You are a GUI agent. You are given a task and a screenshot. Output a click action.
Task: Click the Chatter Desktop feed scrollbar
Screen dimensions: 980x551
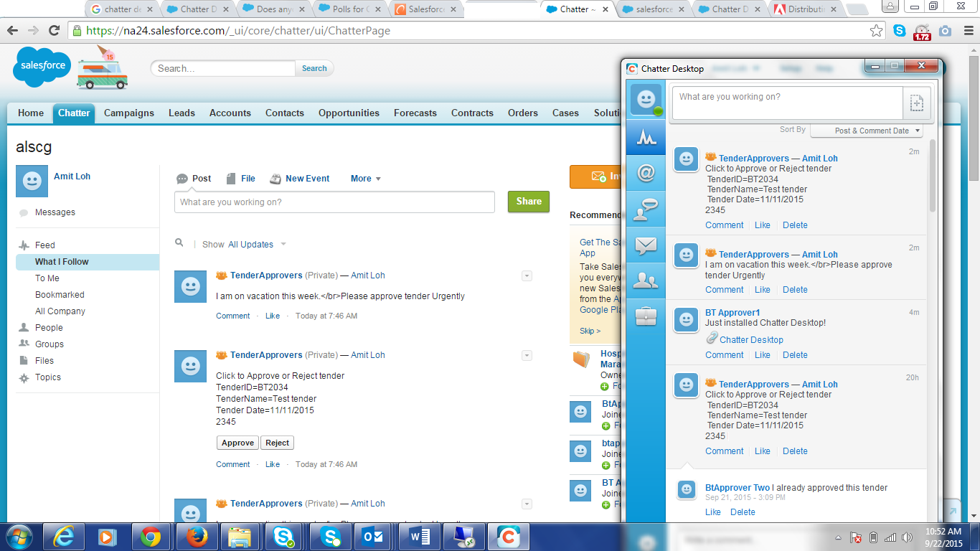932,176
